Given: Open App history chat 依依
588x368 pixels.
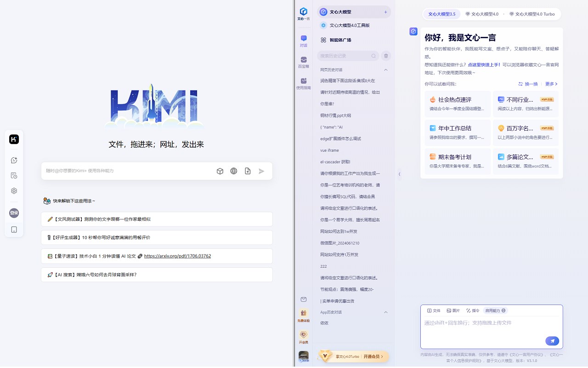Looking at the screenshot, I should 324,323.
